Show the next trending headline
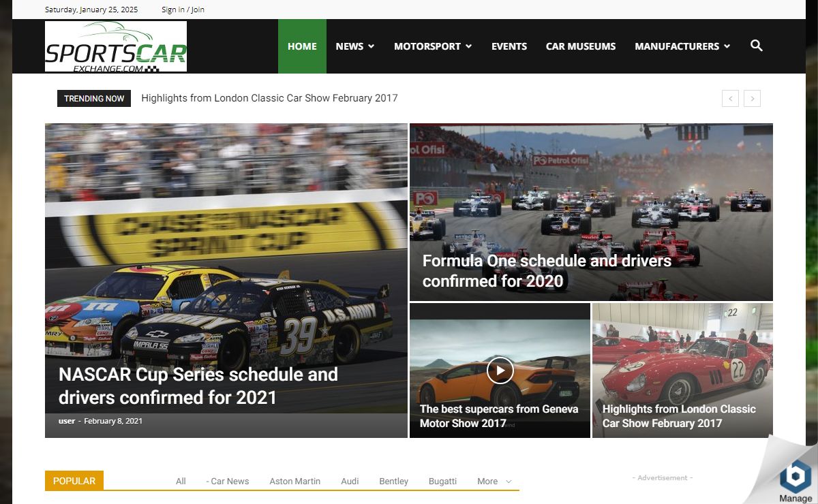The width and height of the screenshot is (818, 504). point(752,98)
